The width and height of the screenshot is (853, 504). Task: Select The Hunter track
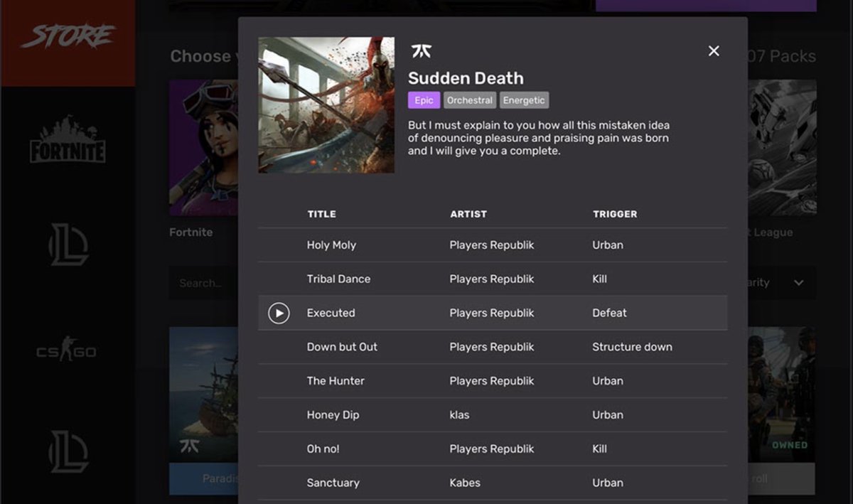(x=336, y=381)
